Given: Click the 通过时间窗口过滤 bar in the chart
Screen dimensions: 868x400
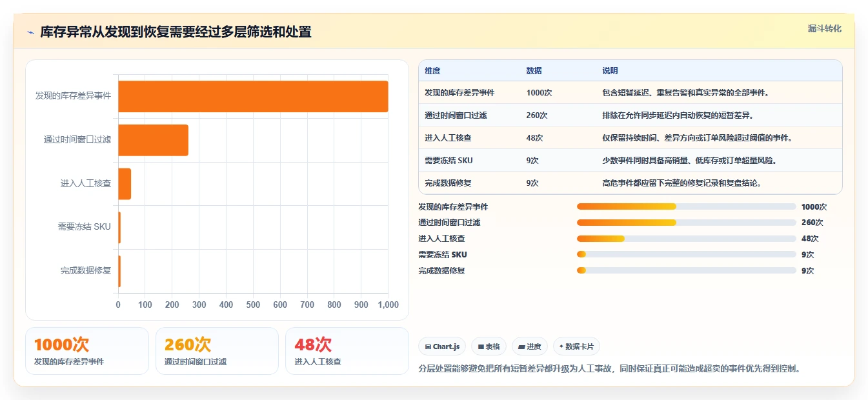Looking at the screenshot, I should pyautogui.click(x=153, y=140).
